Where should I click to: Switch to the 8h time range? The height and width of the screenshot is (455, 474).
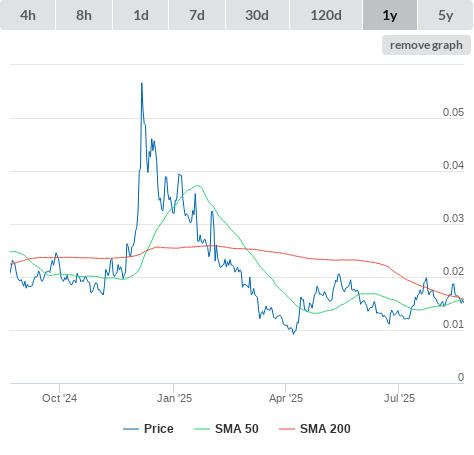(84, 15)
